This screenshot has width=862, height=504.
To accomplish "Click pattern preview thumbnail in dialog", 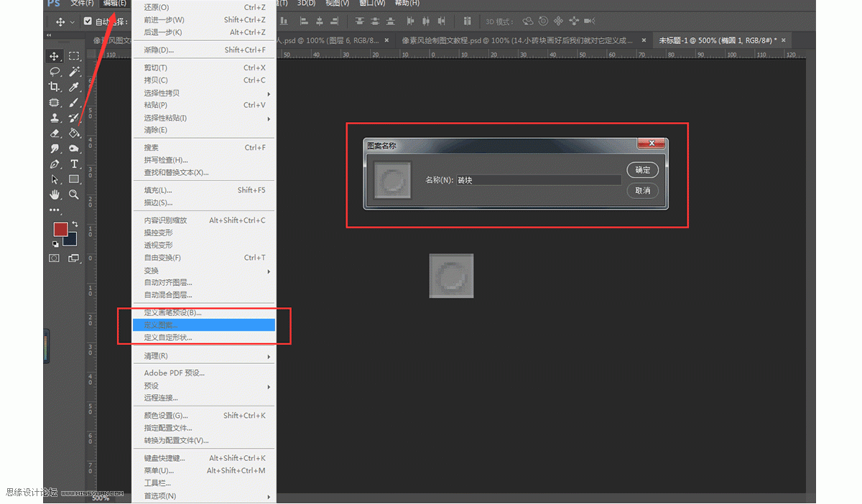I will coord(393,180).
